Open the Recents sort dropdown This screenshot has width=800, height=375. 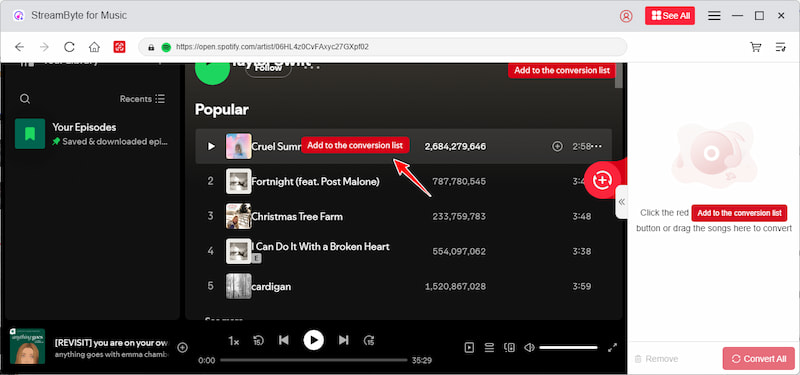[x=142, y=99]
